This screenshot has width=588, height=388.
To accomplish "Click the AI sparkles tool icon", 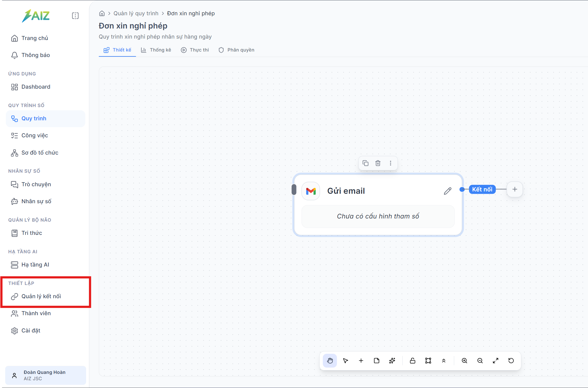I will click(392, 361).
